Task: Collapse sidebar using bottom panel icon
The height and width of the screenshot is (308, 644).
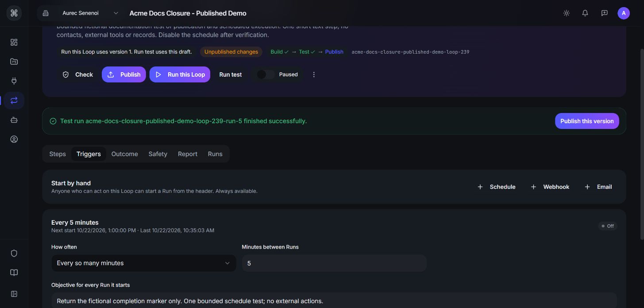Action: point(14,294)
